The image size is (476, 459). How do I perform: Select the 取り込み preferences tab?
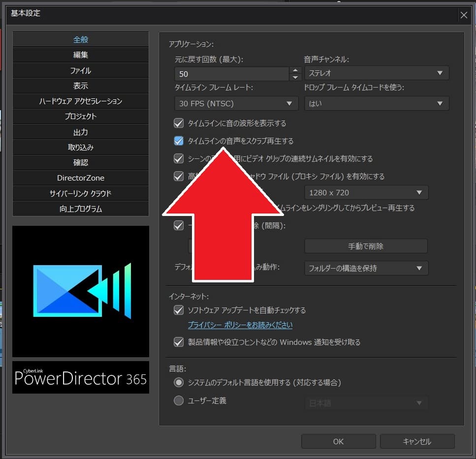[x=80, y=147]
